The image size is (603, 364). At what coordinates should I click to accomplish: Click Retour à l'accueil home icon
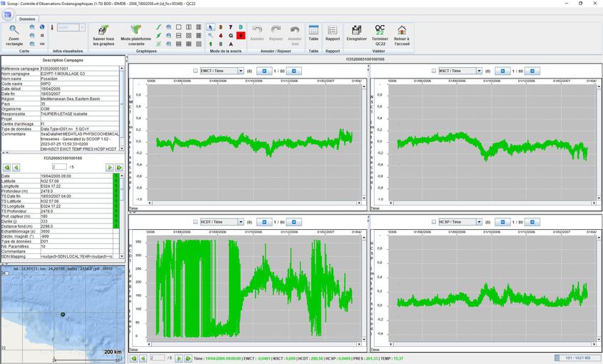tap(402, 35)
